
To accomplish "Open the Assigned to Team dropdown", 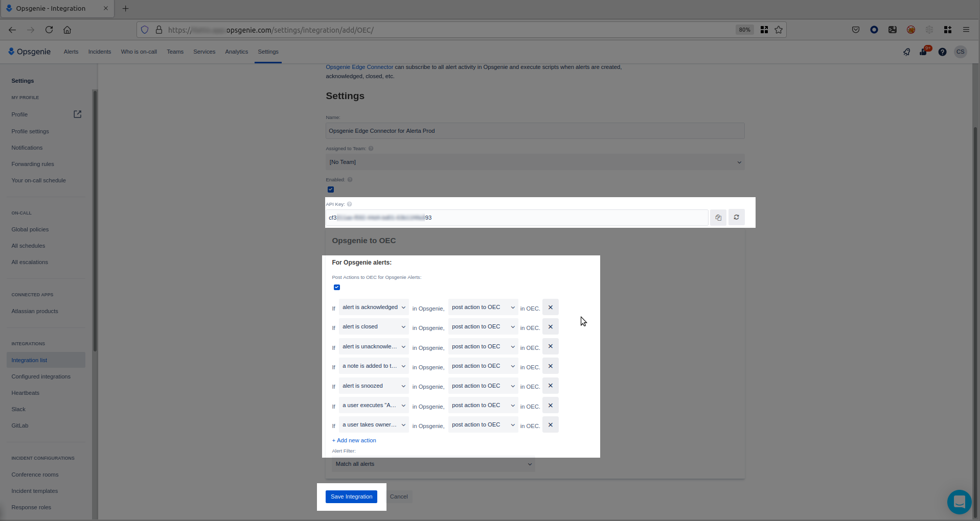I will (535, 162).
